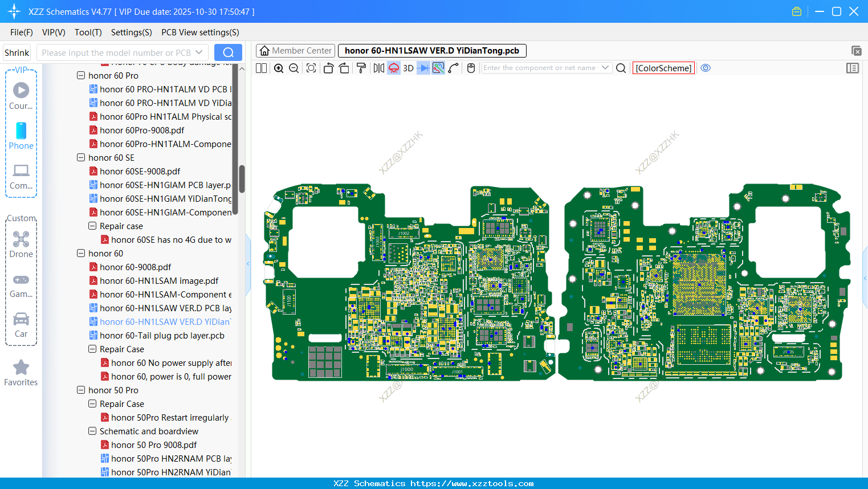This screenshot has width=868, height=489.
Task: Select the Computer category icon
Action: click(21, 176)
